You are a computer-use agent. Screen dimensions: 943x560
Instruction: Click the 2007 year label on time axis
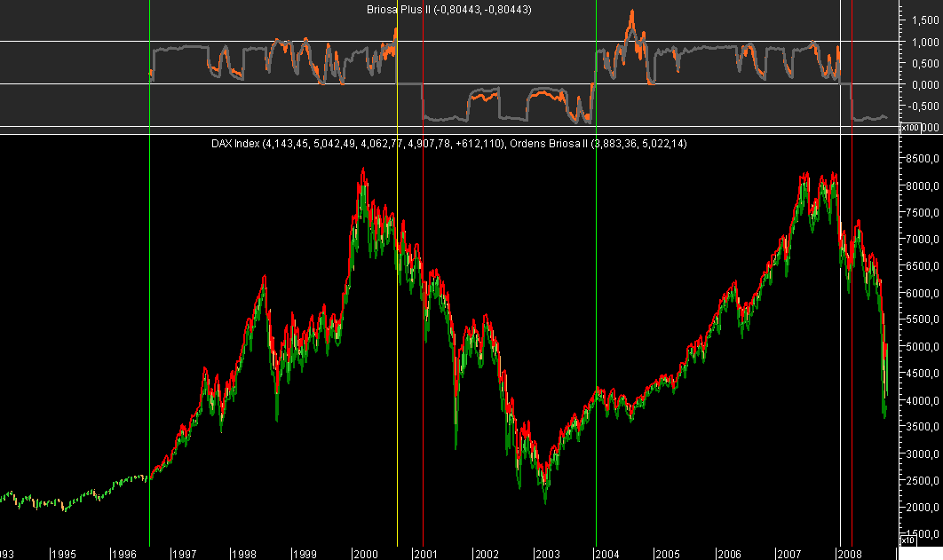click(x=788, y=554)
